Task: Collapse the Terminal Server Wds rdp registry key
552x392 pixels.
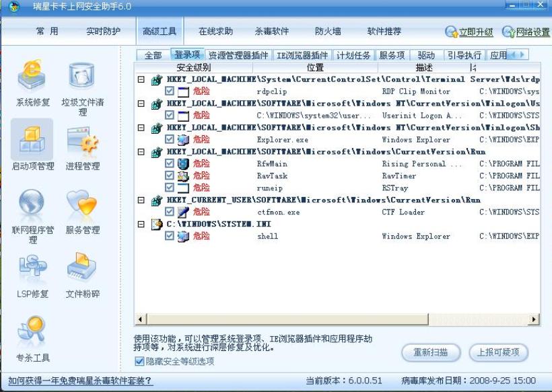Action: click(141, 79)
